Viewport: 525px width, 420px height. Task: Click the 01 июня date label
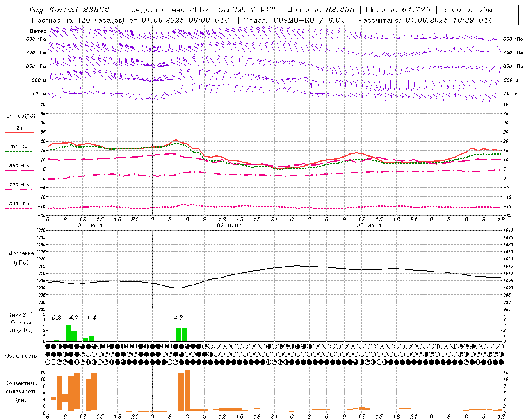click(x=90, y=225)
